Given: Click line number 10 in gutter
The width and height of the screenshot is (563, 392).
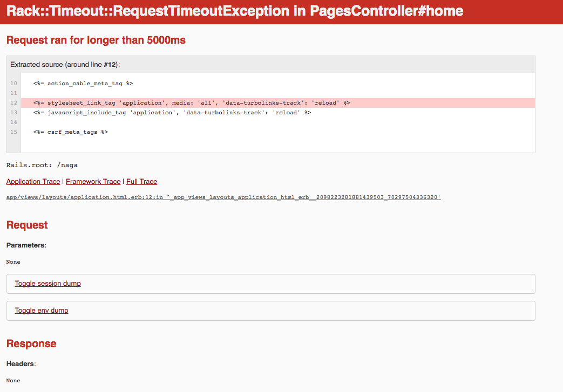Looking at the screenshot, I should click(13, 84).
